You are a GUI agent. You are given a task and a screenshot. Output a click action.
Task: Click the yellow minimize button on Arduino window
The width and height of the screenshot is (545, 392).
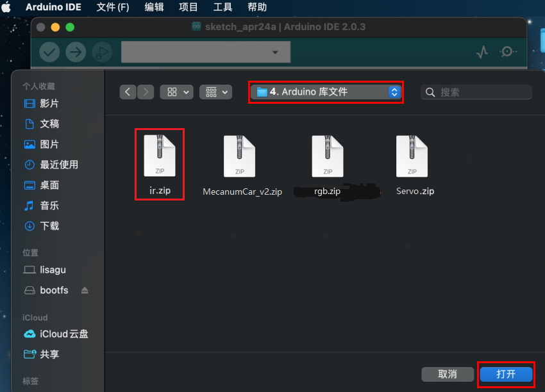click(55, 27)
